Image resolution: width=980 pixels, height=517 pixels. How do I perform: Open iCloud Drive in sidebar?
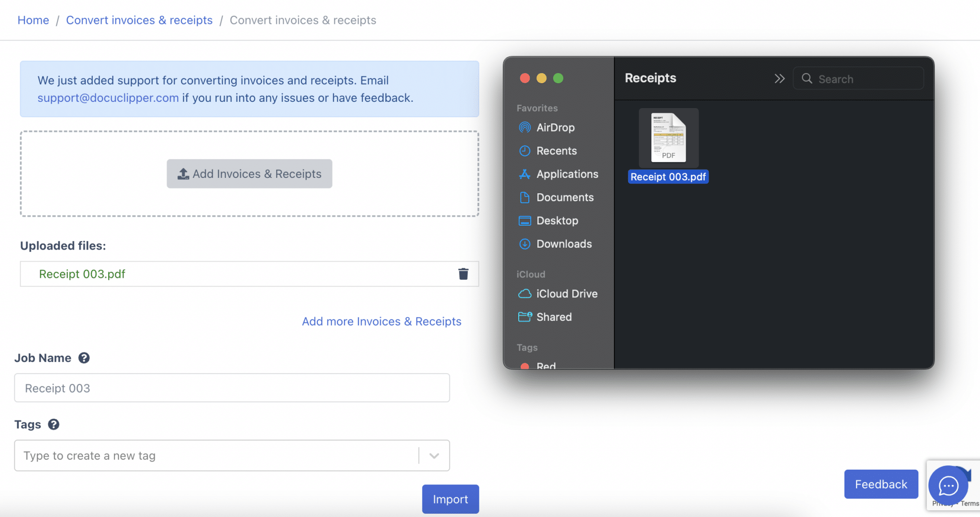coord(567,294)
